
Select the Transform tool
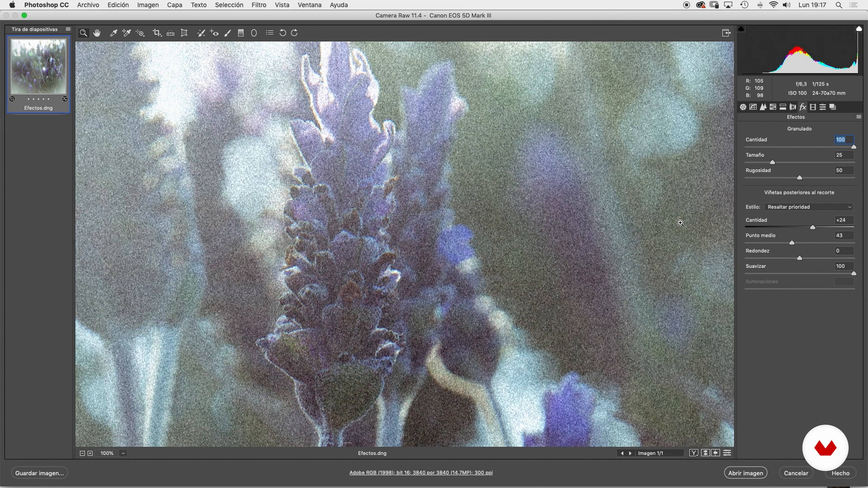184,33
